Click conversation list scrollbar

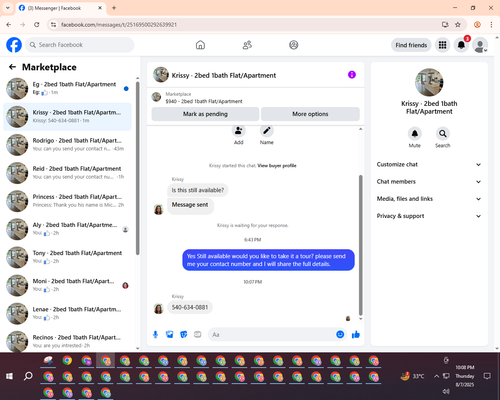point(138,168)
